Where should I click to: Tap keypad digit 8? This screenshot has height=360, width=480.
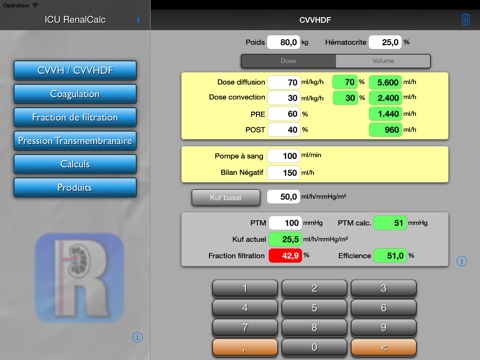click(x=314, y=327)
